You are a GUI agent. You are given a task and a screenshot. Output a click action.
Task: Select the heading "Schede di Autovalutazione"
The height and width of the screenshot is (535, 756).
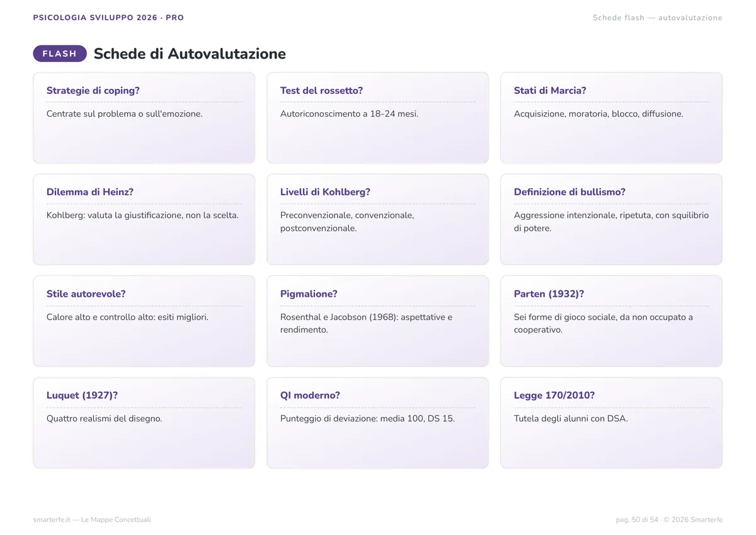[x=190, y=54]
